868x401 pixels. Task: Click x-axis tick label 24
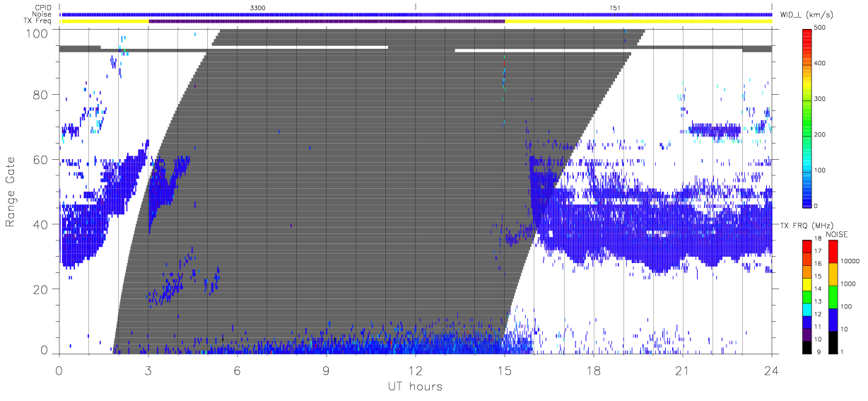(x=771, y=370)
